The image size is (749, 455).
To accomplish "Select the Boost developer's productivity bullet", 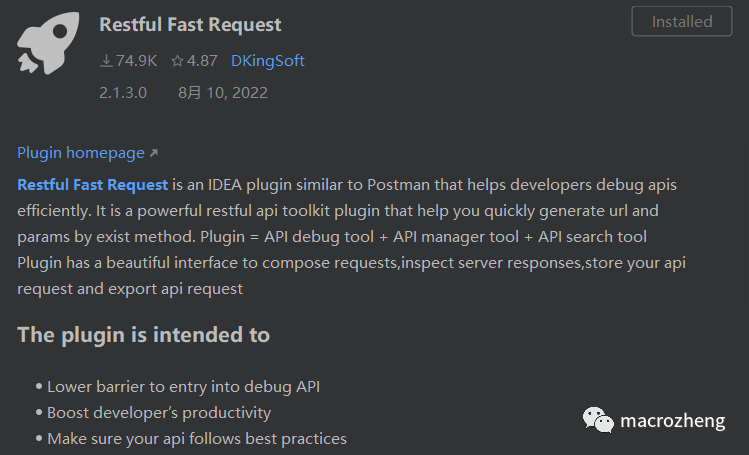I will click(159, 412).
